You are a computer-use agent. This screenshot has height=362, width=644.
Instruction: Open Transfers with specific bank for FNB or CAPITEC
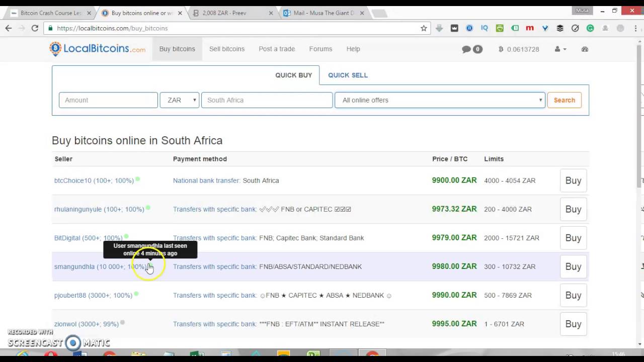pos(215,209)
